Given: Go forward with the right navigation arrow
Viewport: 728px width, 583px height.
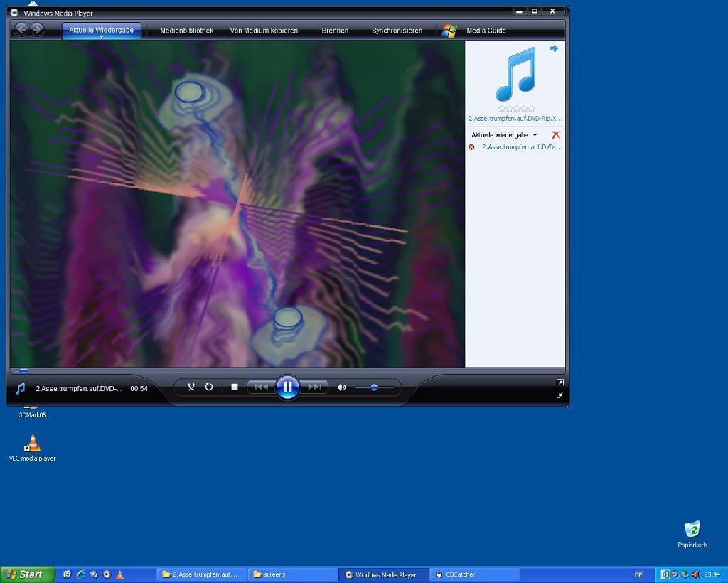Looking at the screenshot, I should click(x=37, y=30).
